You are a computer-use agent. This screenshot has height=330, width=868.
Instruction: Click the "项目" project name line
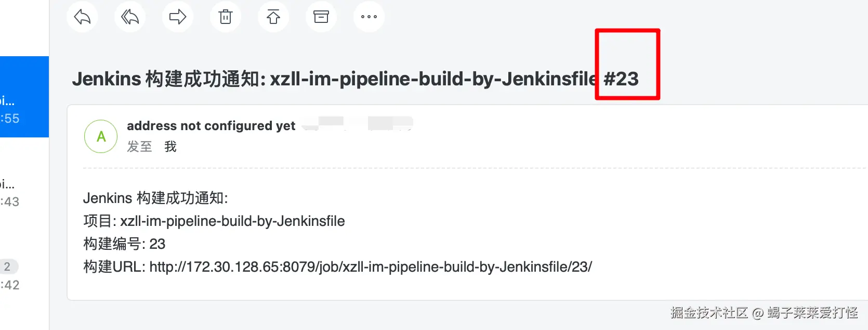click(214, 221)
